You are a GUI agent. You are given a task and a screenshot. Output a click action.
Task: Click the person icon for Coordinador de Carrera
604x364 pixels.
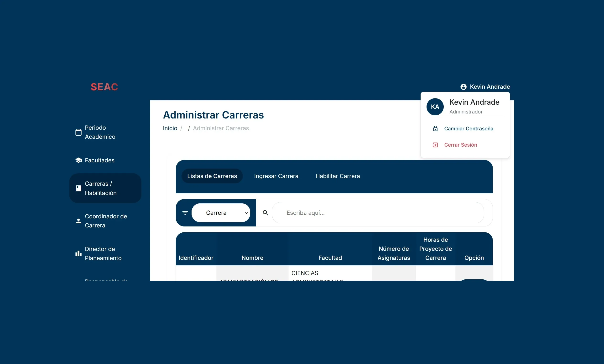[78, 221]
